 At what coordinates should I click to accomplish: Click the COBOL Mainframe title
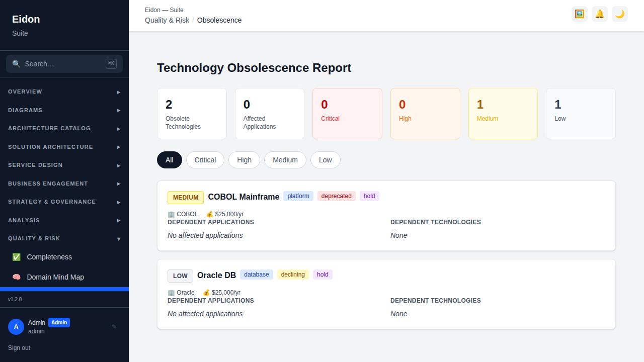[244, 197]
